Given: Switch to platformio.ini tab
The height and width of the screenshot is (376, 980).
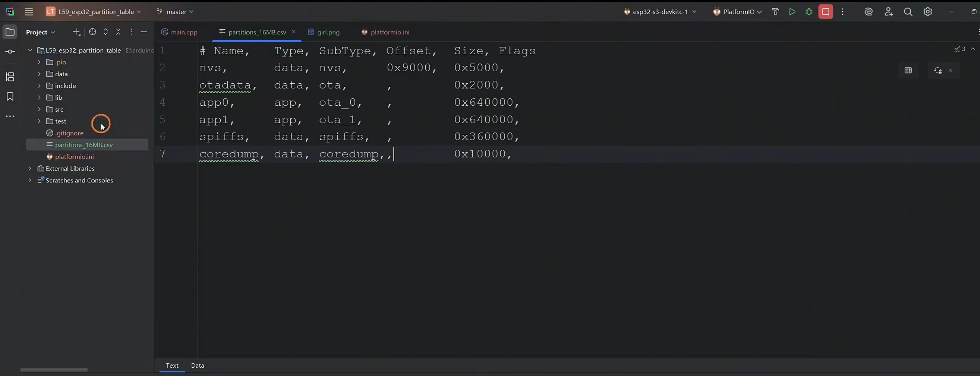Looking at the screenshot, I should [x=385, y=32].
